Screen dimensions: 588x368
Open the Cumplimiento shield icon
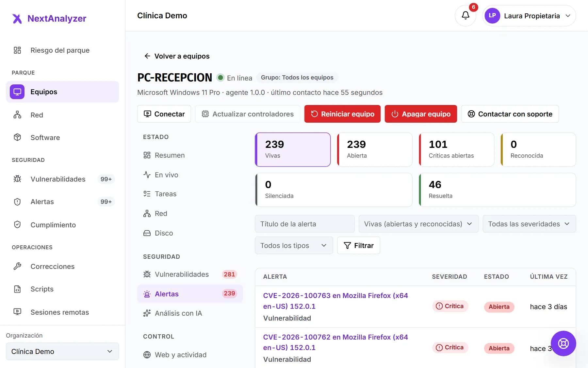(x=17, y=225)
